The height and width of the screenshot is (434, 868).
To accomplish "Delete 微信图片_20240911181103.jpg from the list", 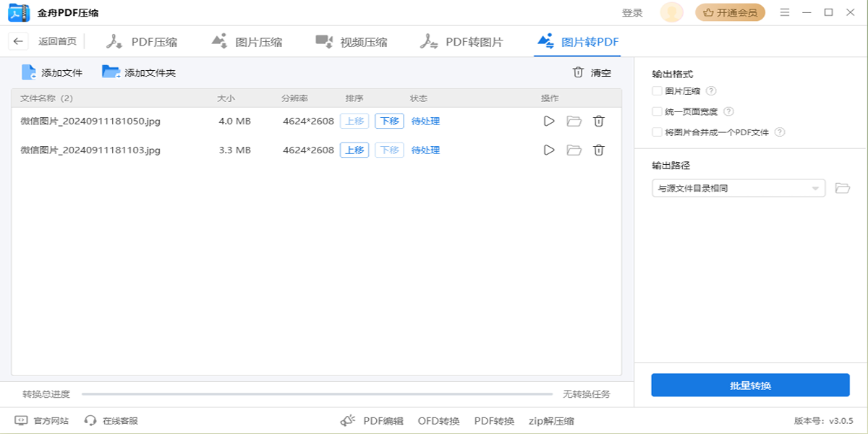I will (599, 150).
